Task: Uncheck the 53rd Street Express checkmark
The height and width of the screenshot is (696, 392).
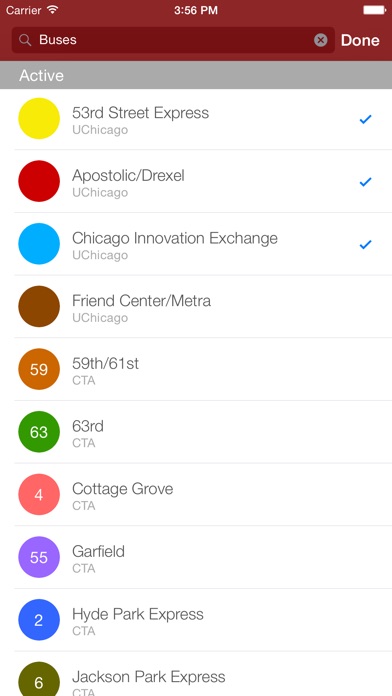Action: tap(365, 119)
